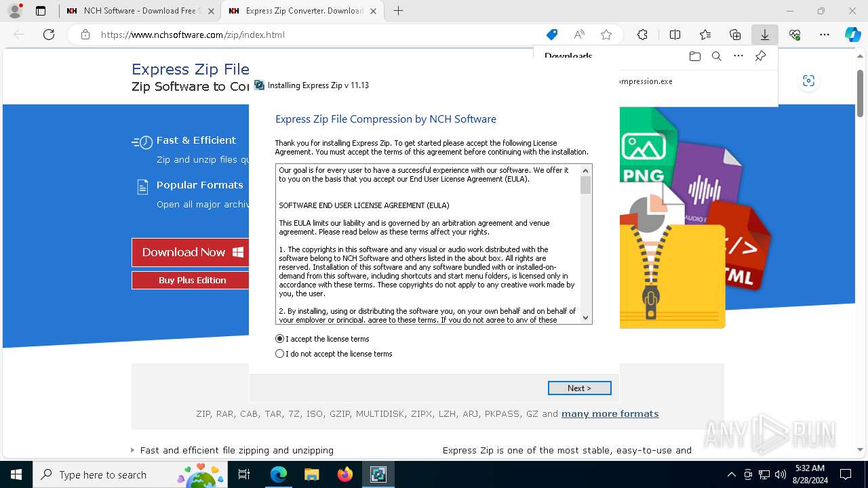Screen dimensions: 868x488
Task: Open the Collections icon
Action: [x=735, y=35]
